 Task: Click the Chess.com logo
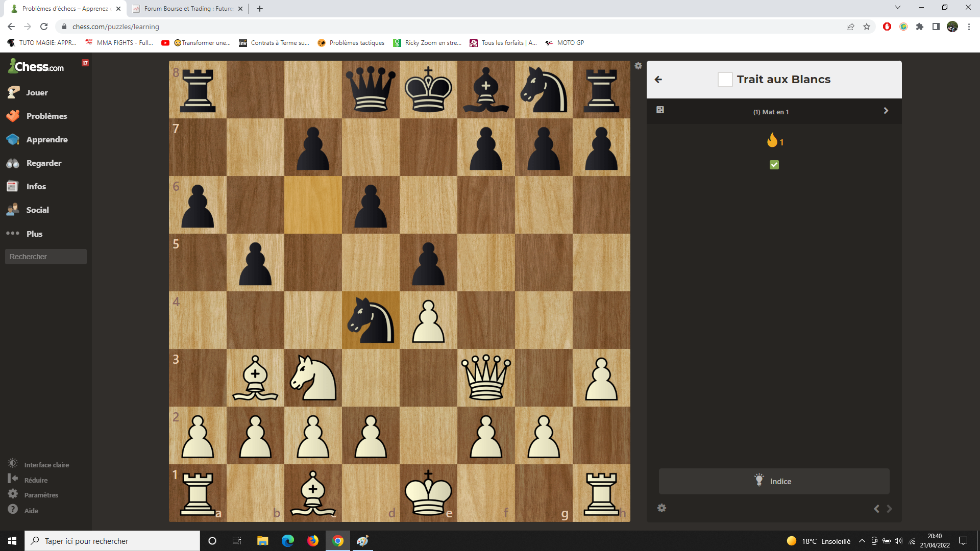[36, 66]
